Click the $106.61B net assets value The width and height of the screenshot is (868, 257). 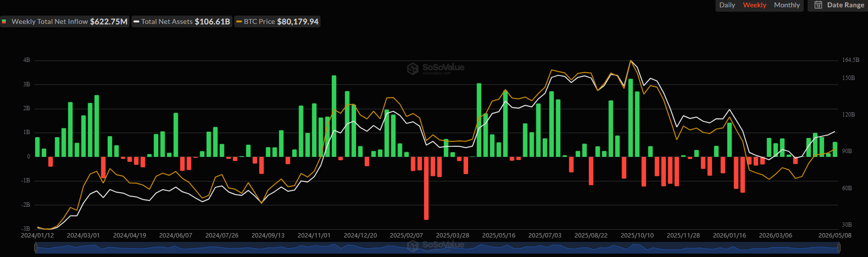[212, 21]
